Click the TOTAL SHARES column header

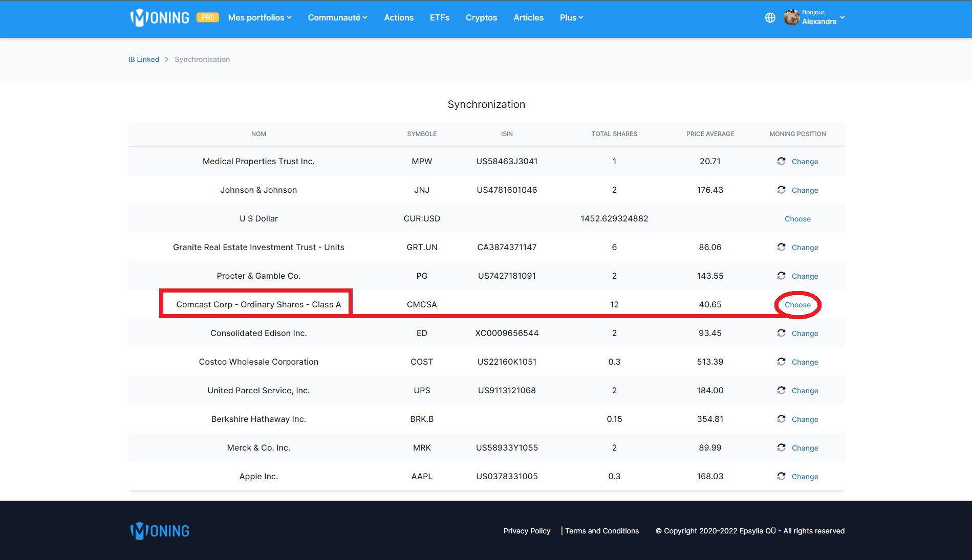[614, 134]
